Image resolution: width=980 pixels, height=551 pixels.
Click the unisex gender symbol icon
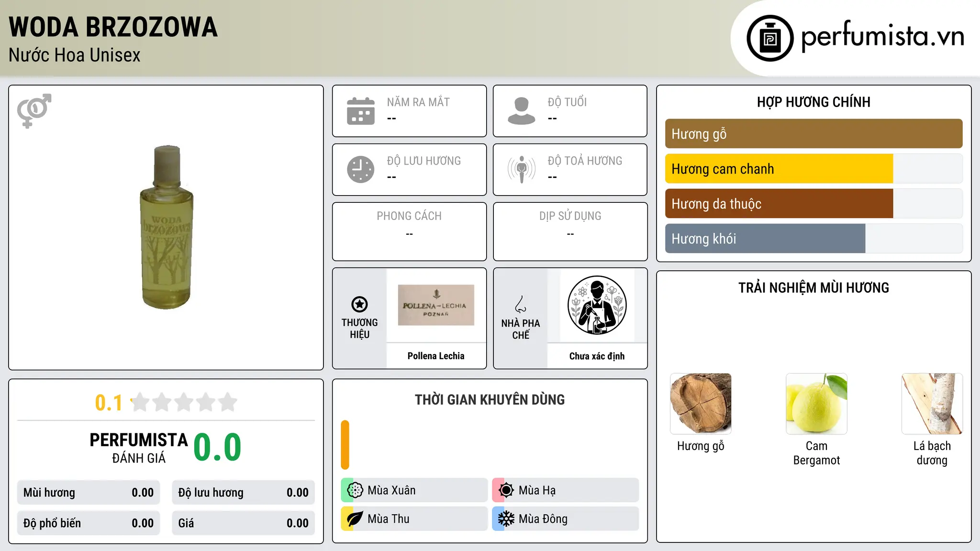coord(34,111)
